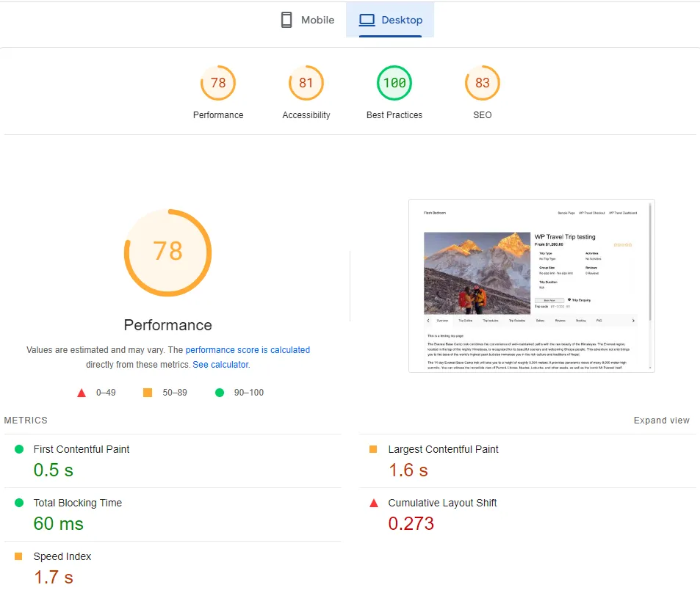Click green dot beside First Contentful Paint

pos(19,449)
